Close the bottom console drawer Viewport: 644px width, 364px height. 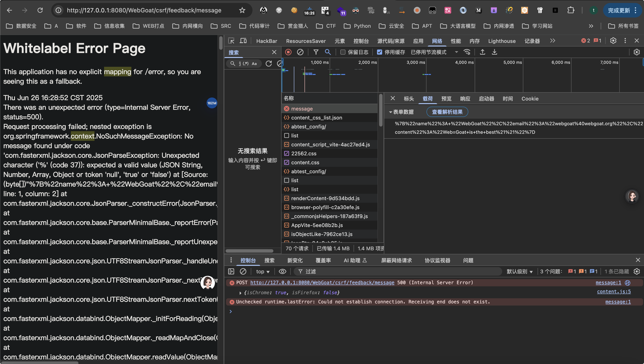point(638,260)
